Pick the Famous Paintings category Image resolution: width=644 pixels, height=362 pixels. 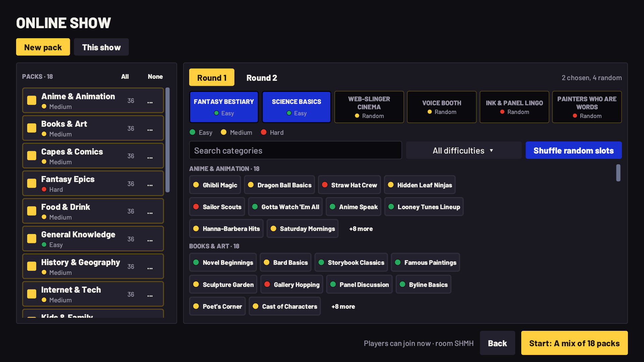[425, 262]
